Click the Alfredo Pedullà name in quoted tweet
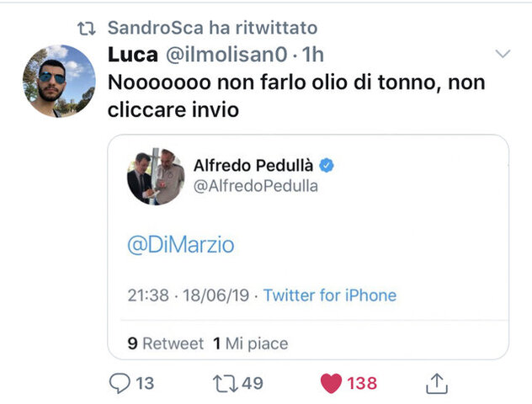Screen dimensions: 532x404 (254, 166)
